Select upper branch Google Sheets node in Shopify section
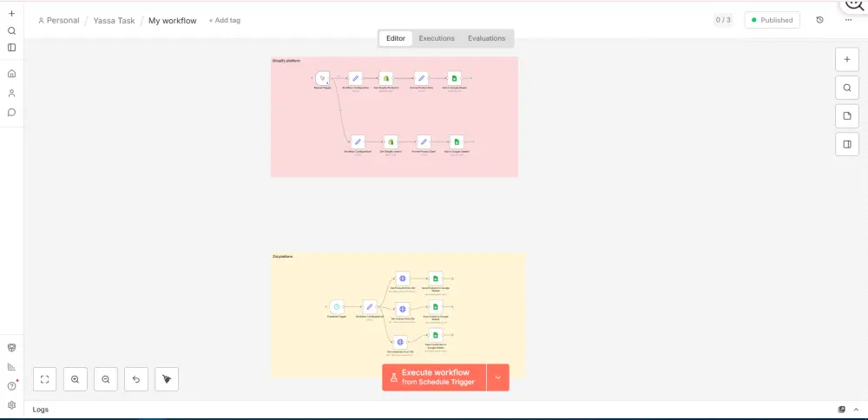868x420 pixels. click(454, 78)
